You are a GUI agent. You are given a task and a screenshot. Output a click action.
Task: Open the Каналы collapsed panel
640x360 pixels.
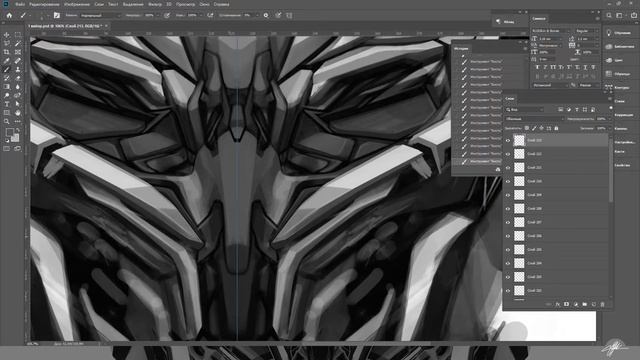[620, 129]
